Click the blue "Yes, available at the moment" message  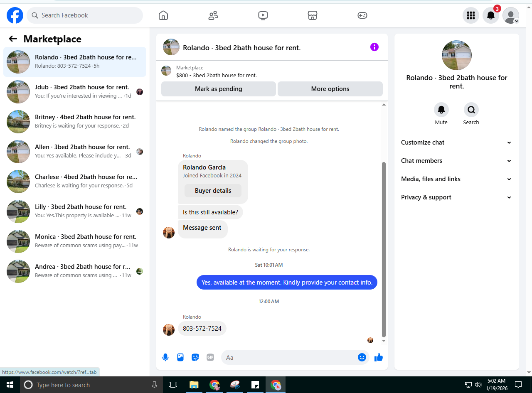[x=287, y=282]
